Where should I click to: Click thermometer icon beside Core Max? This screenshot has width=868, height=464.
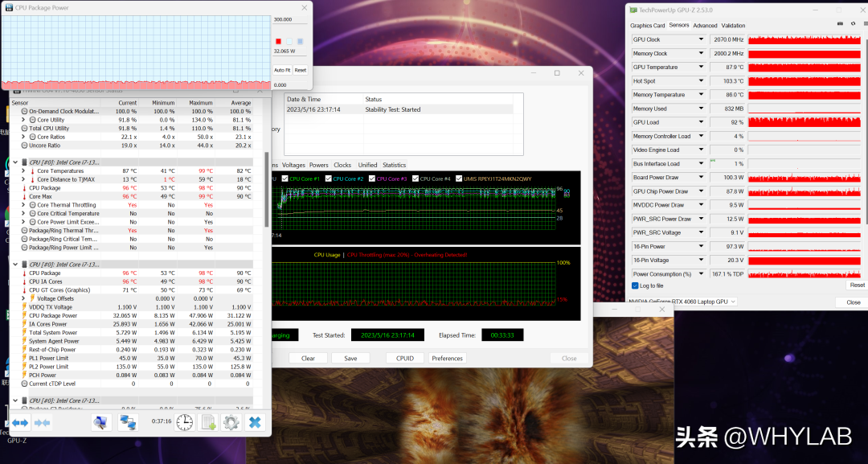(24, 196)
